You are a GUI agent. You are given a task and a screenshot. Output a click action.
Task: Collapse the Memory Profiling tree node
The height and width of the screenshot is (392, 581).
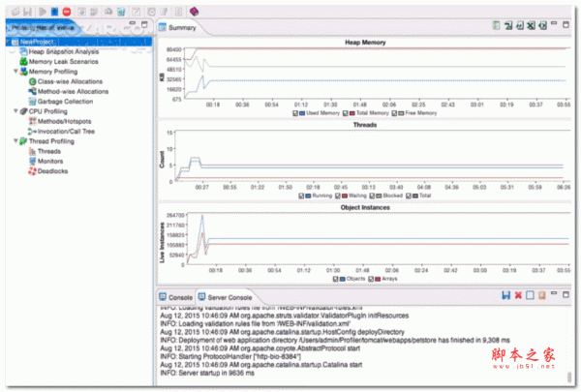point(15,71)
